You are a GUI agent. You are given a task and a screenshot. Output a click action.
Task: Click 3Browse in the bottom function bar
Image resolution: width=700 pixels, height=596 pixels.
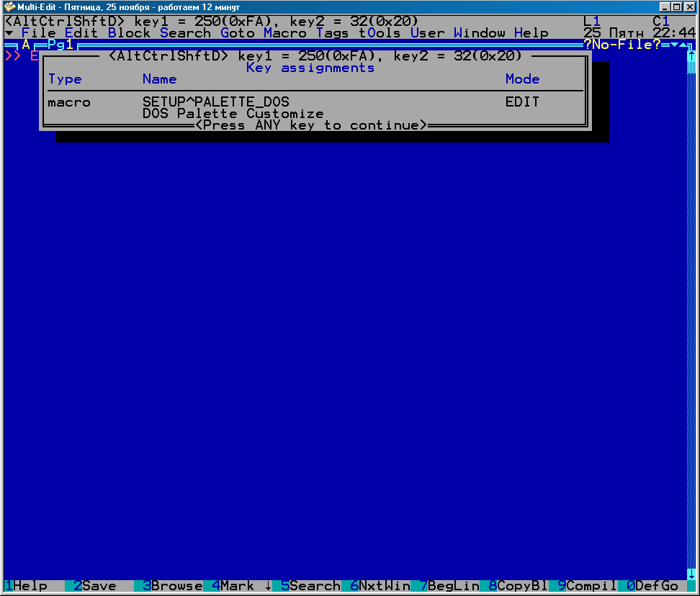click(172, 586)
